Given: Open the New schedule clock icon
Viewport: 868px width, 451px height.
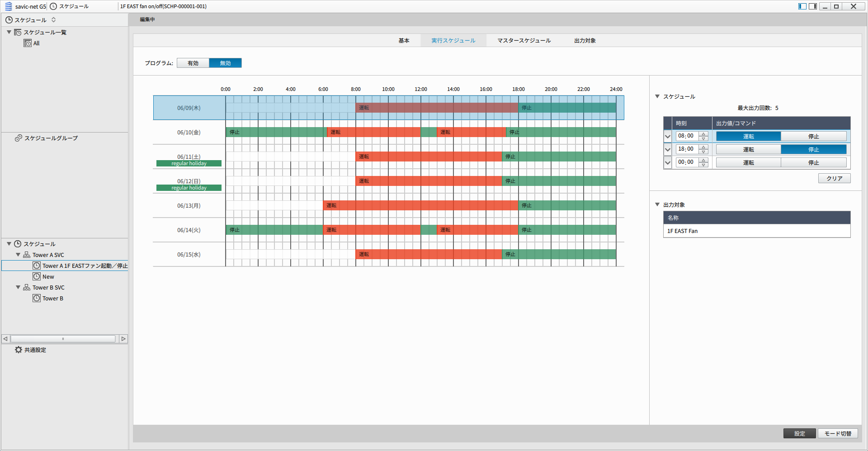Looking at the screenshot, I should pyautogui.click(x=37, y=276).
